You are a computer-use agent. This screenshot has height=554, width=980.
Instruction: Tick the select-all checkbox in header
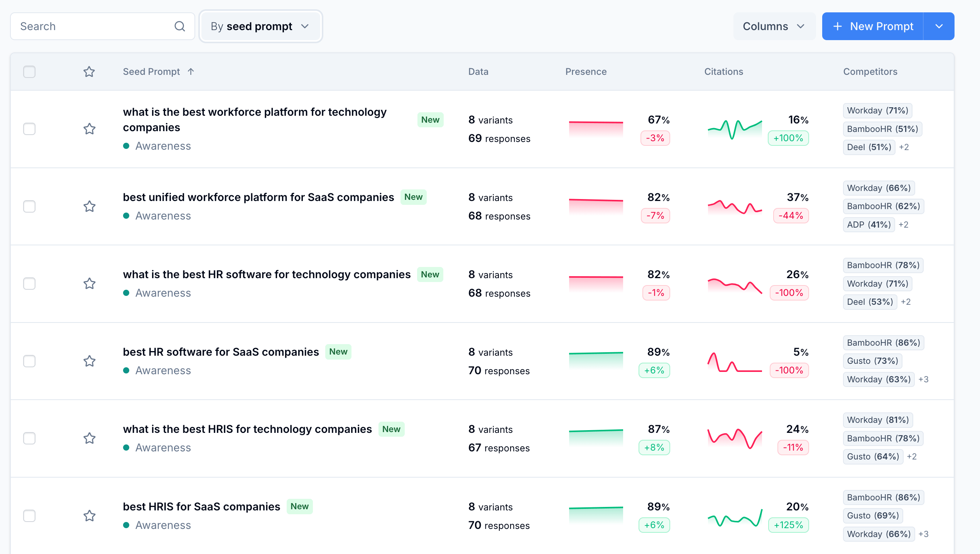tap(29, 72)
